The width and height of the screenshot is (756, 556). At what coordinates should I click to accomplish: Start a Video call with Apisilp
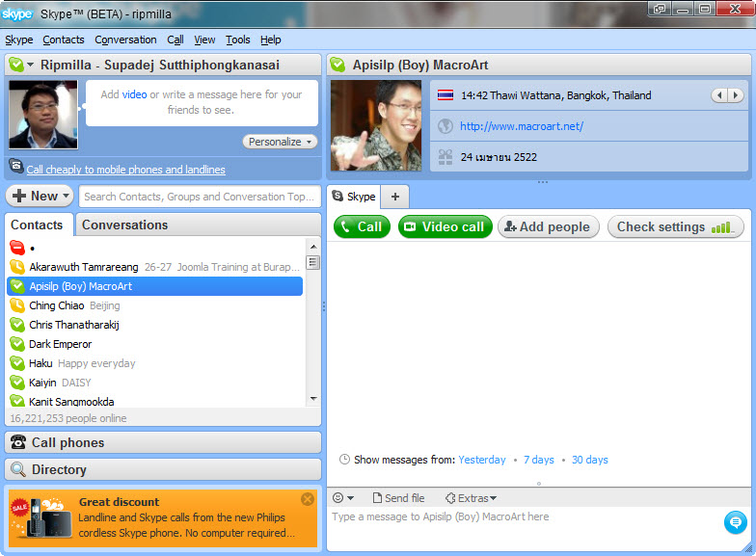pos(445,226)
